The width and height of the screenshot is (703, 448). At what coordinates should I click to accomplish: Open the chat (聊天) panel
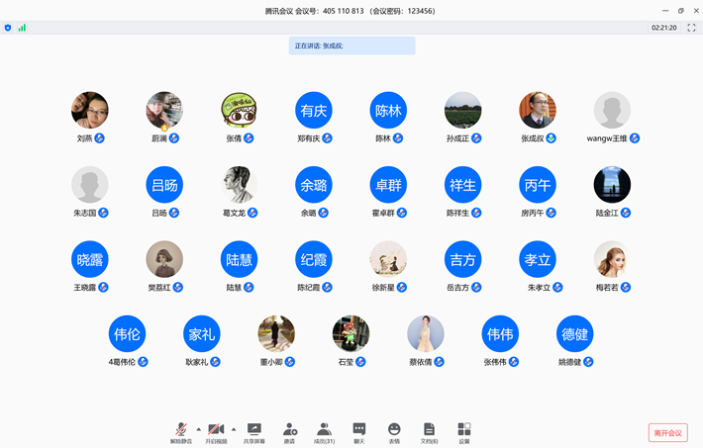(359, 429)
